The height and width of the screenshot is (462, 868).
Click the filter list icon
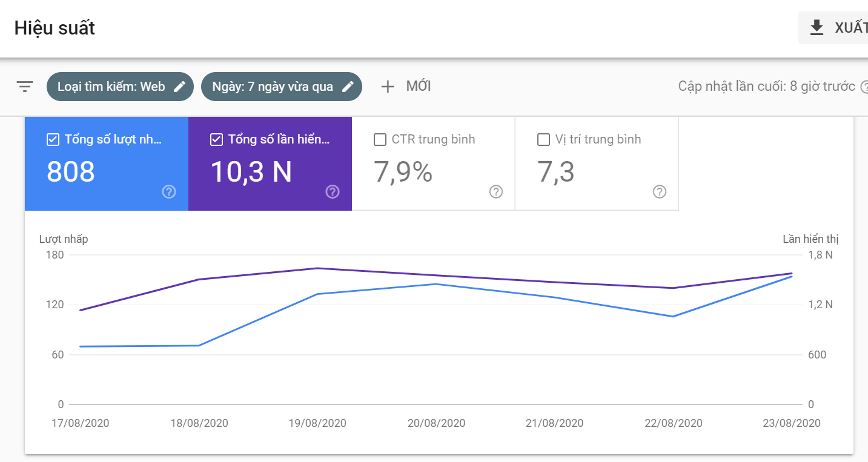point(24,87)
